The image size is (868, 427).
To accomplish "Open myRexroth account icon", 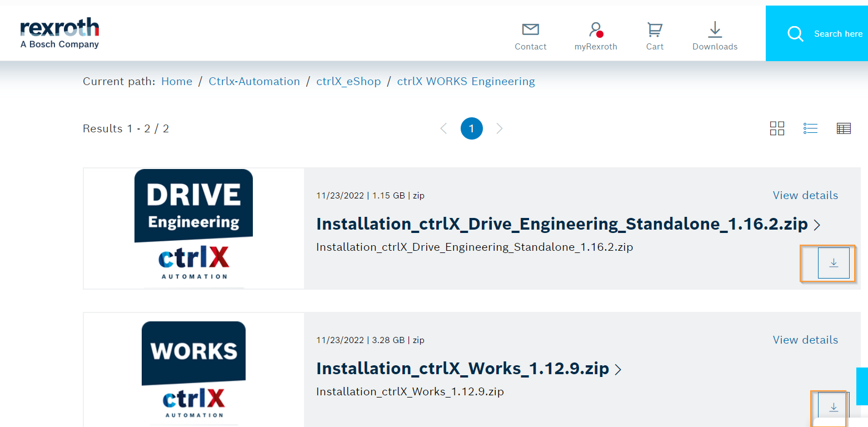I will [x=596, y=29].
